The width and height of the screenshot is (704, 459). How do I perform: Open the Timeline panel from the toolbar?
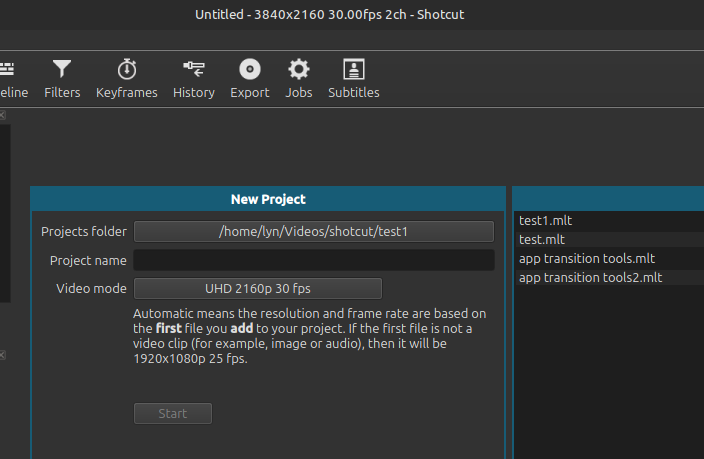[x=12, y=79]
